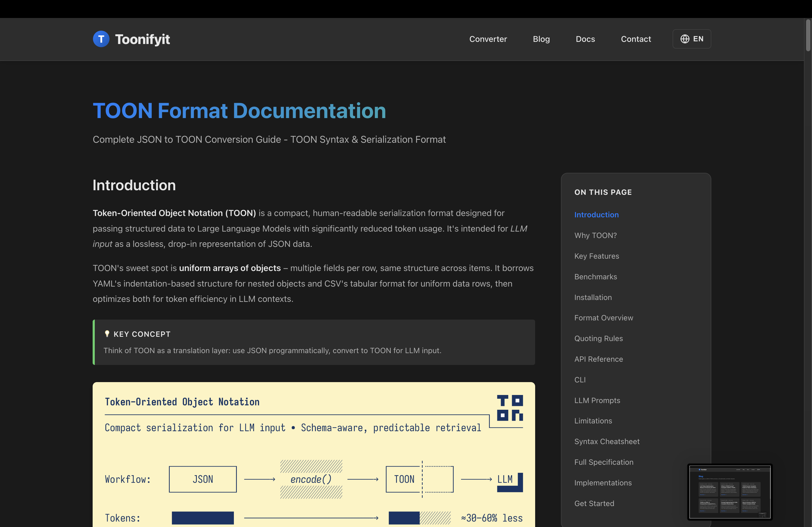Navigate to the Benchmarks section
The image size is (812, 527).
pos(595,276)
